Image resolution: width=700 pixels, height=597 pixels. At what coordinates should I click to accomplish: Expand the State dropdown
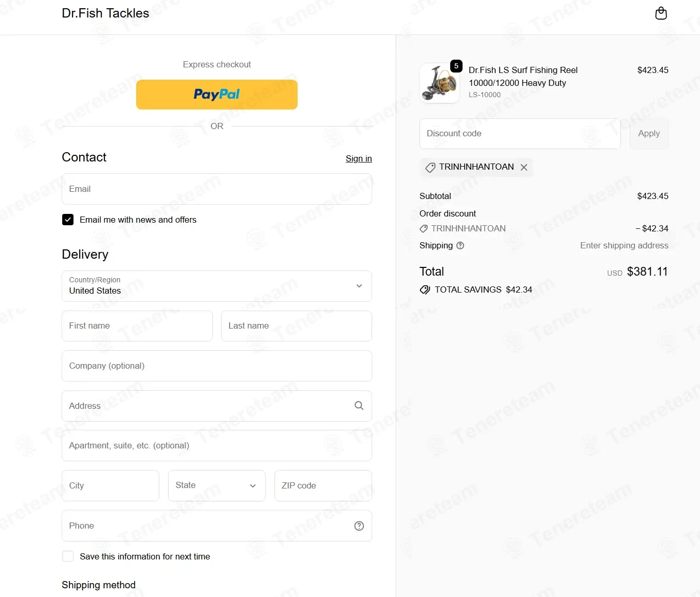(217, 485)
